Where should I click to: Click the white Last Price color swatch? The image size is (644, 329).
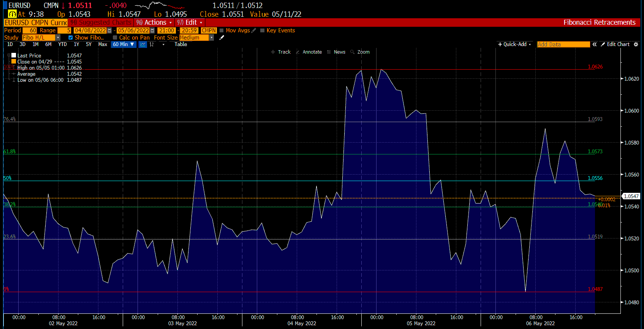14,56
